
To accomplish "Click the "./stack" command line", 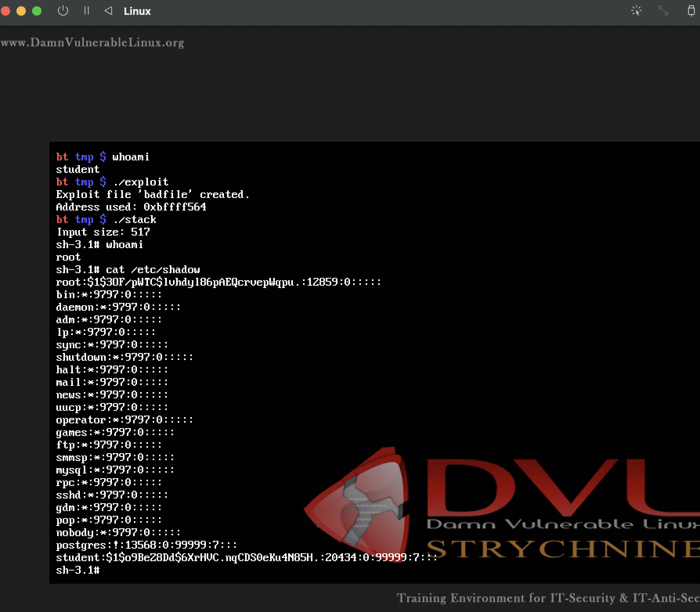I will point(106,220).
